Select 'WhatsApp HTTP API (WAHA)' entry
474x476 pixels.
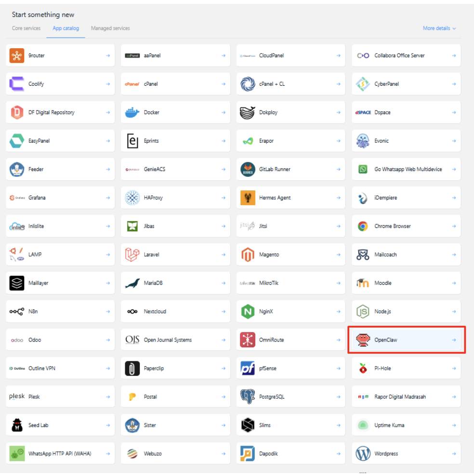(x=60, y=453)
